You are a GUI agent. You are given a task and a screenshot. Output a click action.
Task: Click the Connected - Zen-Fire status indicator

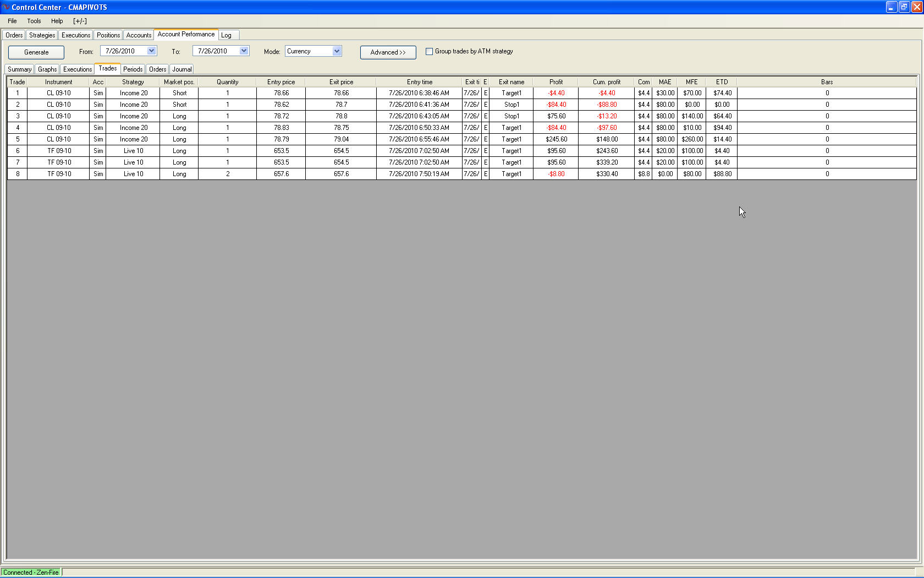pos(31,572)
